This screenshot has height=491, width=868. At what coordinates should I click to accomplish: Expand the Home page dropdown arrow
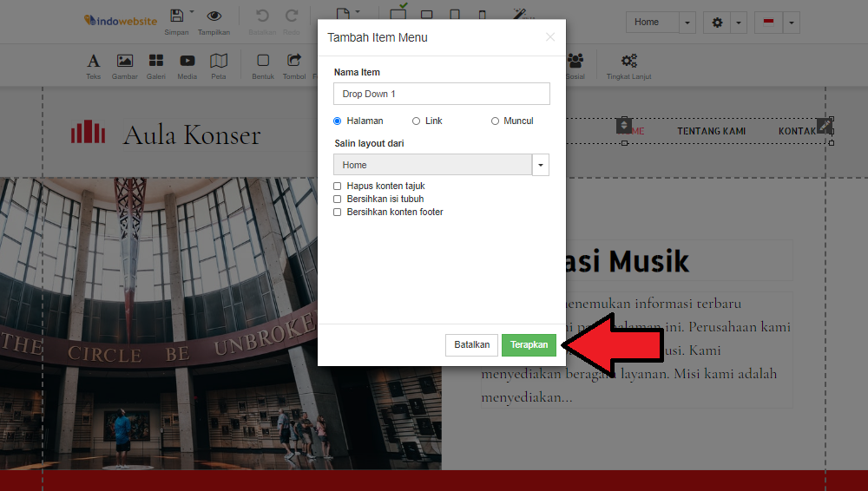pyautogui.click(x=687, y=23)
